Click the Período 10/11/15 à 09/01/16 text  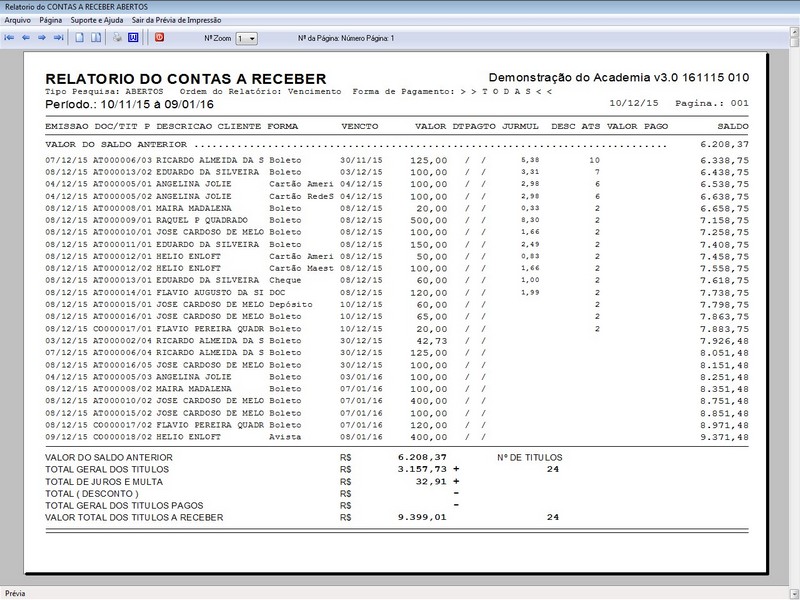pyautogui.click(x=130, y=105)
